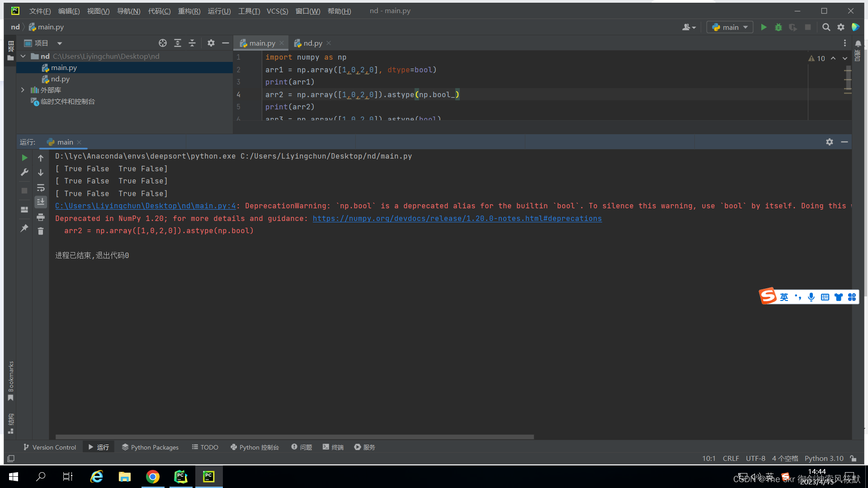Open Chrome from the Windows taskbar
Viewport: 868px width, 488px height.
pos(153,476)
